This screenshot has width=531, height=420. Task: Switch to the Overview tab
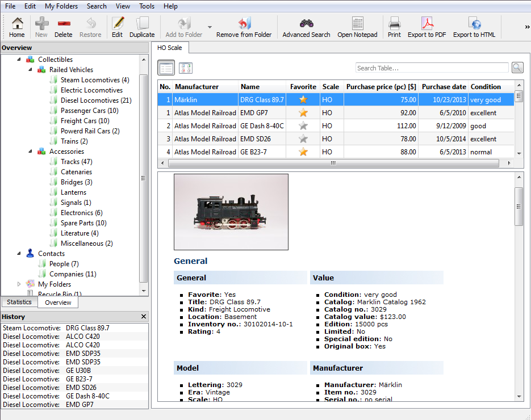[58, 302]
